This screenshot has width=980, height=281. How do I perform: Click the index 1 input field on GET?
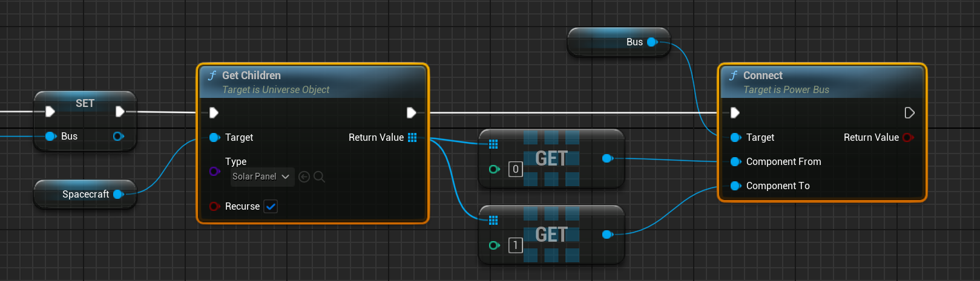(x=515, y=245)
